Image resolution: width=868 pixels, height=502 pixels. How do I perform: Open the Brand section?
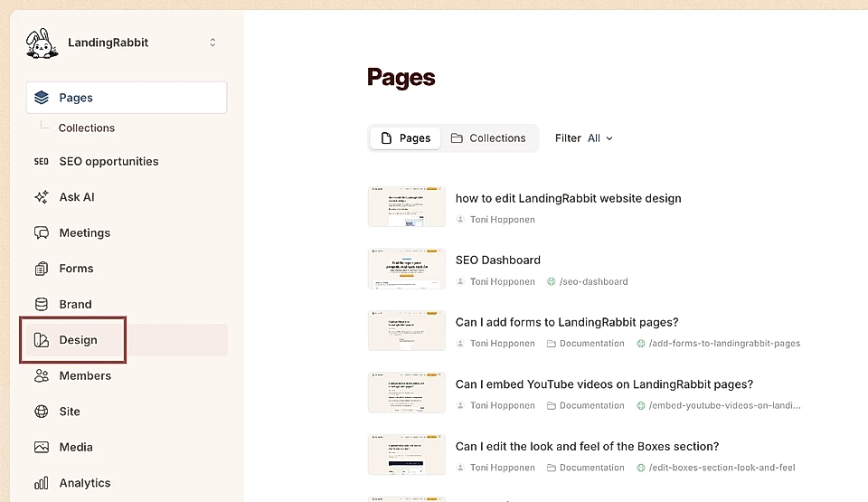75,304
